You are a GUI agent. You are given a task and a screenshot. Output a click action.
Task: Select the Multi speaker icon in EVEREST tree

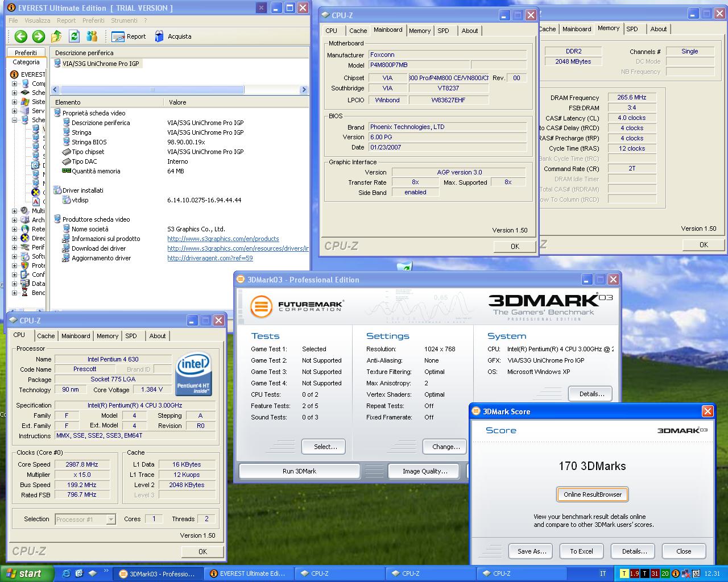tap(25, 211)
